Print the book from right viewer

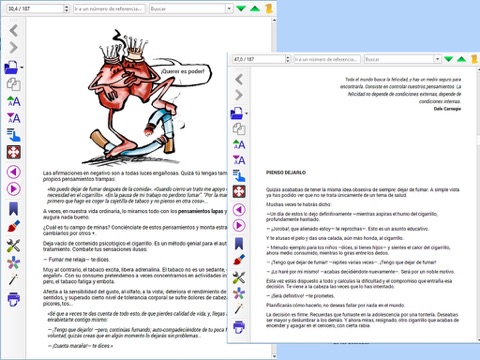click(239, 327)
